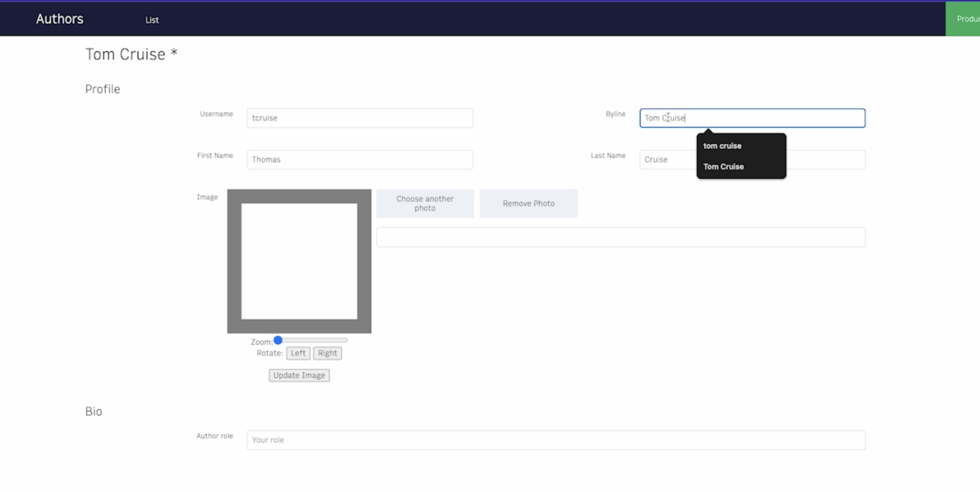980x492 pixels.
Task: Click the Update Image button
Action: tap(299, 375)
